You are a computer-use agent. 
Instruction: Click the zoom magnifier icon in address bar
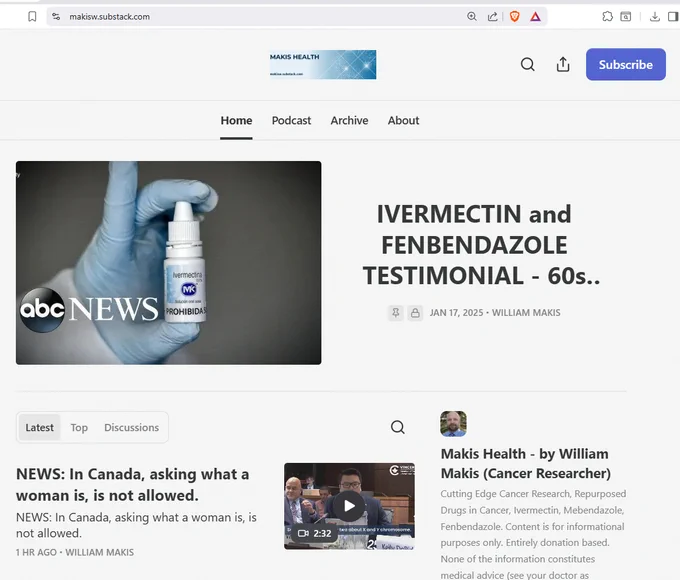click(472, 16)
